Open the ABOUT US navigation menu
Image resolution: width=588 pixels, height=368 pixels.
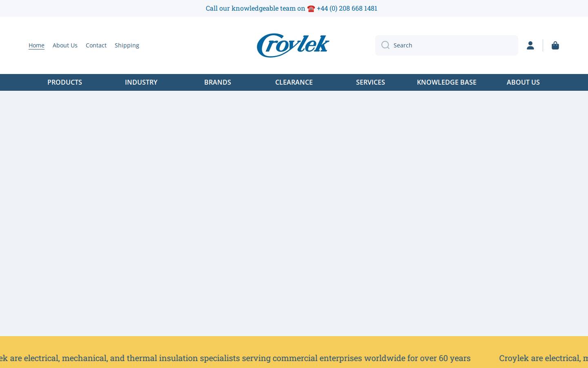(x=523, y=82)
